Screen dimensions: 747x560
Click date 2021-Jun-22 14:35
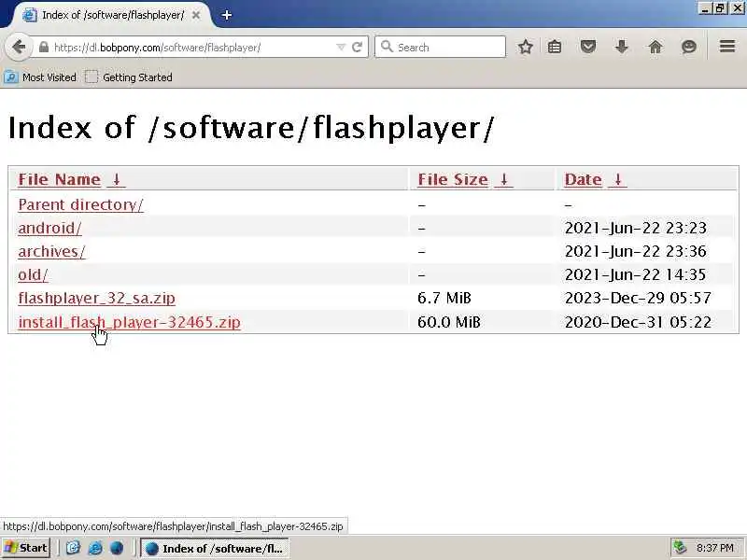[636, 274]
